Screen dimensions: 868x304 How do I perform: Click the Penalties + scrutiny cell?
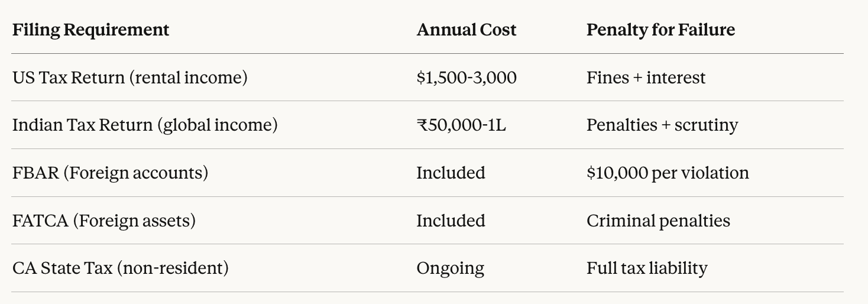[662, 125]
